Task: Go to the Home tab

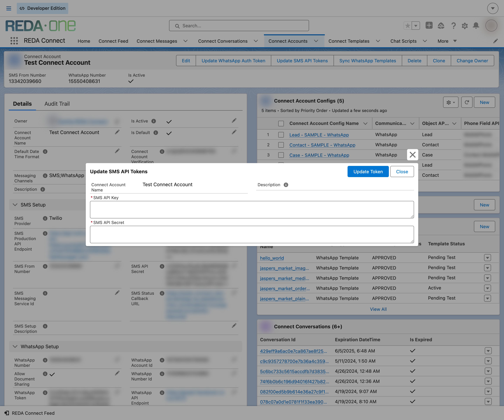Action: 84,41
